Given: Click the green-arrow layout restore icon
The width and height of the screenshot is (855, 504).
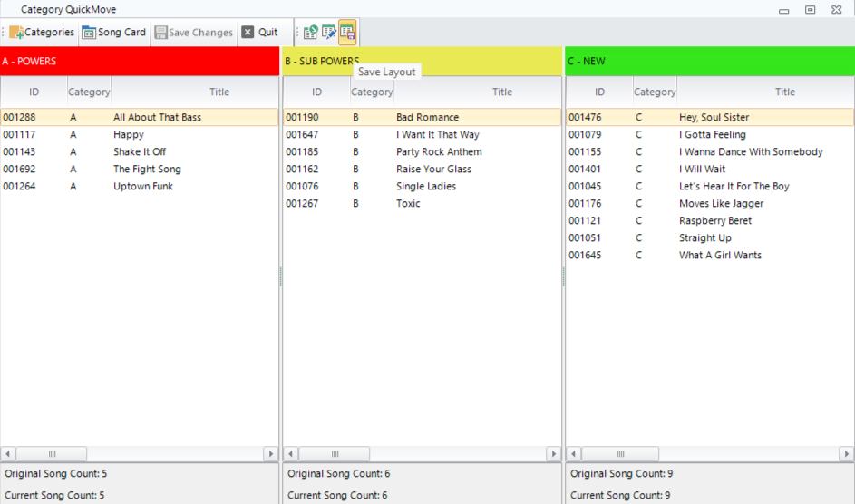Looking at the screenshot, I should tap(310, 33).
